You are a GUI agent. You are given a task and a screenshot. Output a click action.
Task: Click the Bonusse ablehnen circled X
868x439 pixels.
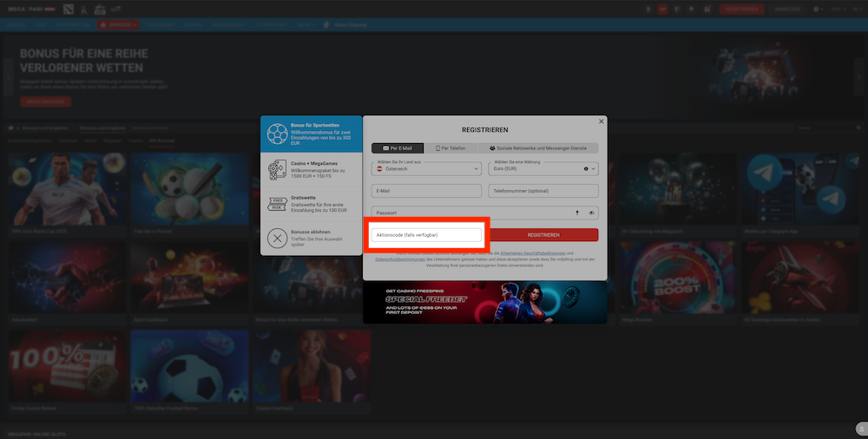[x=277, y=238]
